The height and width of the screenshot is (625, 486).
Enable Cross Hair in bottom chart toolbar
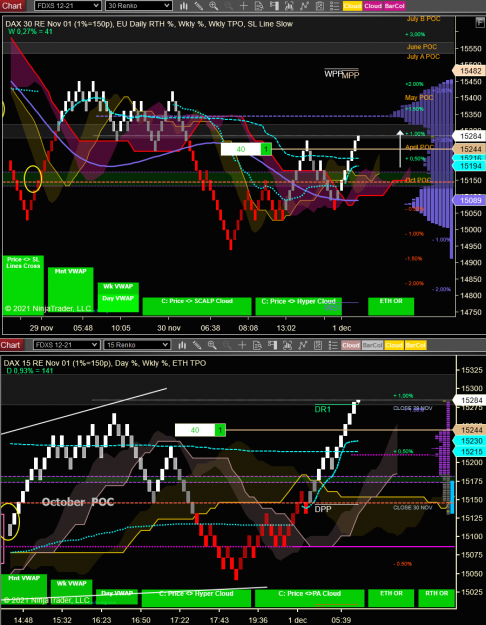[242, 345]
